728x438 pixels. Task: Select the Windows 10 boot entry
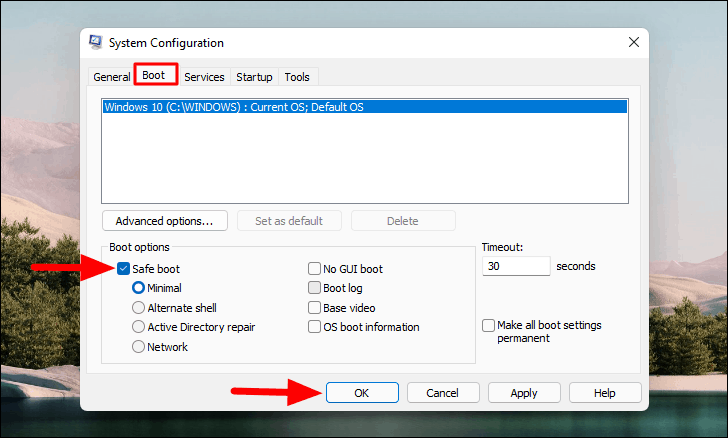pyautogui.click(x=365, y=107)
